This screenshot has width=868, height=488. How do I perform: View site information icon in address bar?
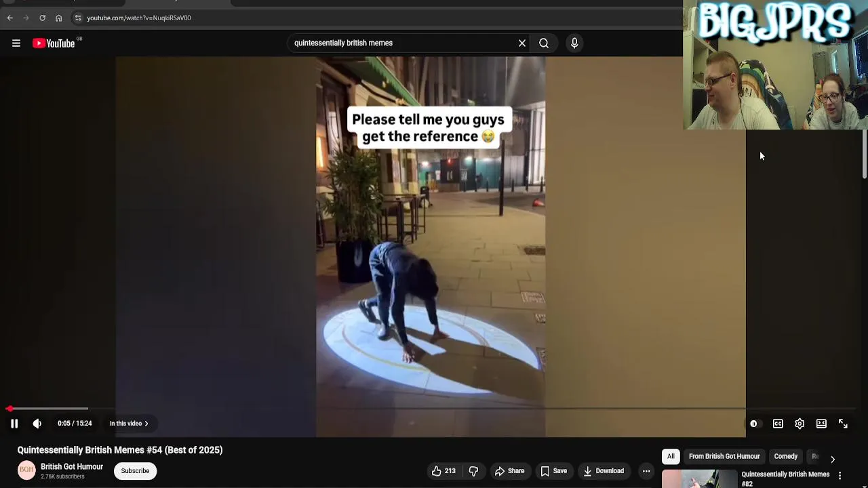tap(78, 18)
